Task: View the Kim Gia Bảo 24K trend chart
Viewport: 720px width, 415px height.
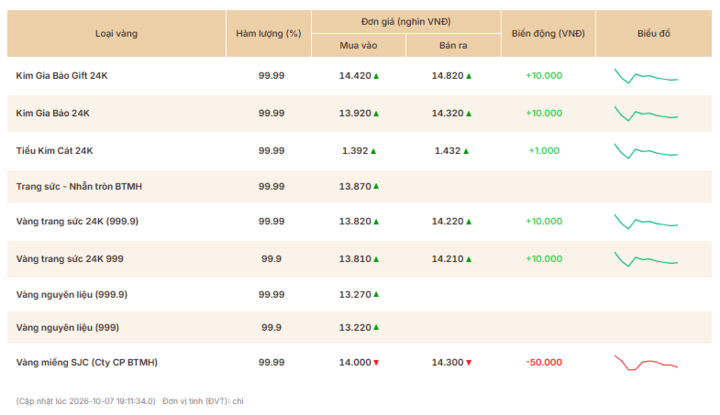Action: pyautogui.click(x=646, y=113)
